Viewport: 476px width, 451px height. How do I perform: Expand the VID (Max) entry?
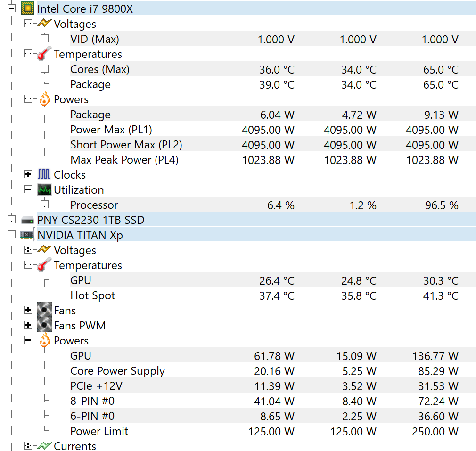pos(45,38)
